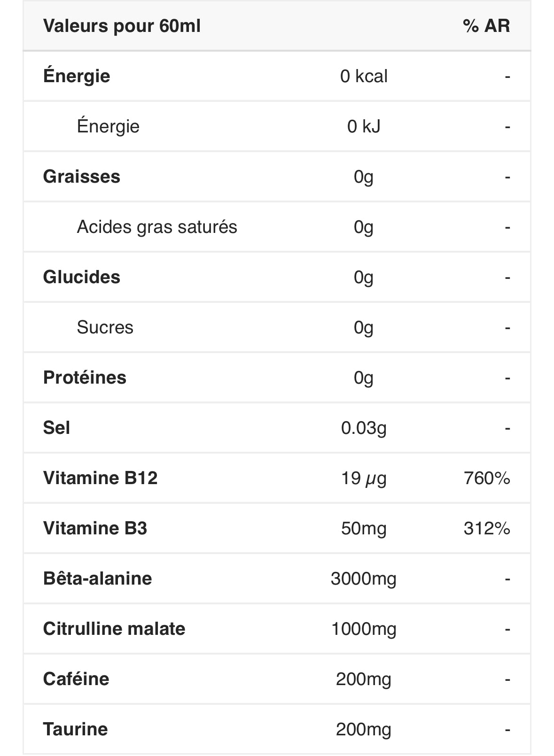Click the 'Valeurs pour 60ml' header
554x756 pixels.
122,26
